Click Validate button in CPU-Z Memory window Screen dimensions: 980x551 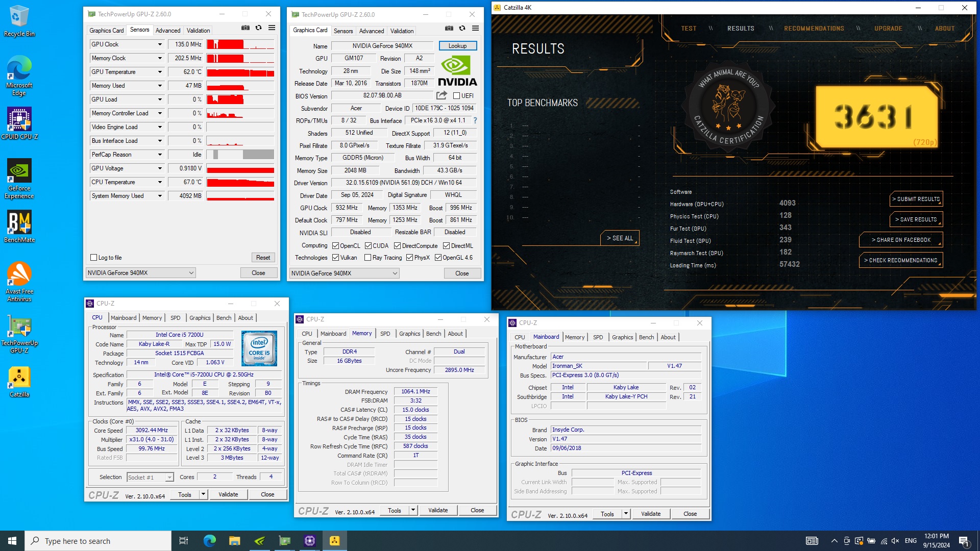pos(438,510)
